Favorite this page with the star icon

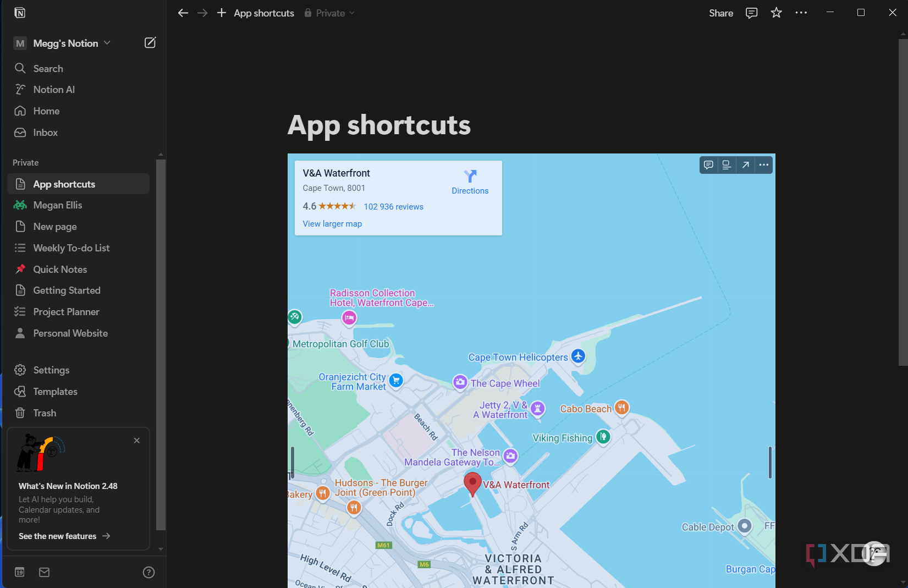coord(776,13)
